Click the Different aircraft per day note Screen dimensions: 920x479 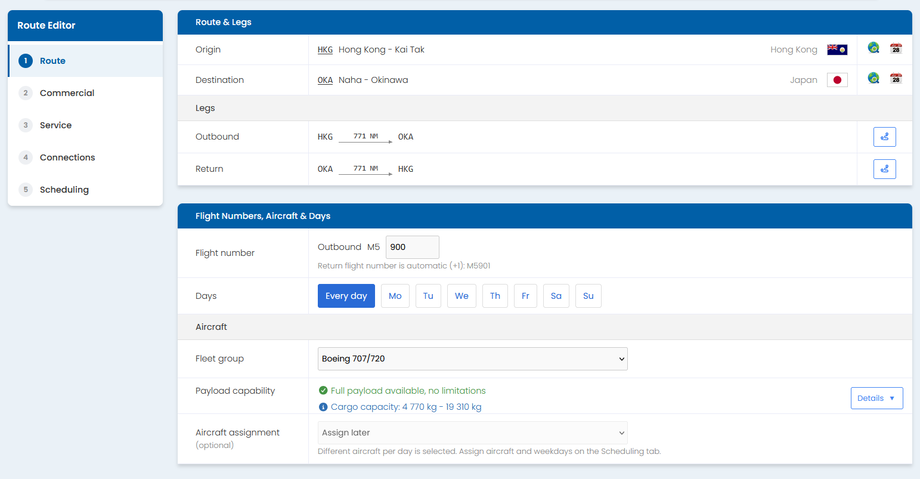489,451
